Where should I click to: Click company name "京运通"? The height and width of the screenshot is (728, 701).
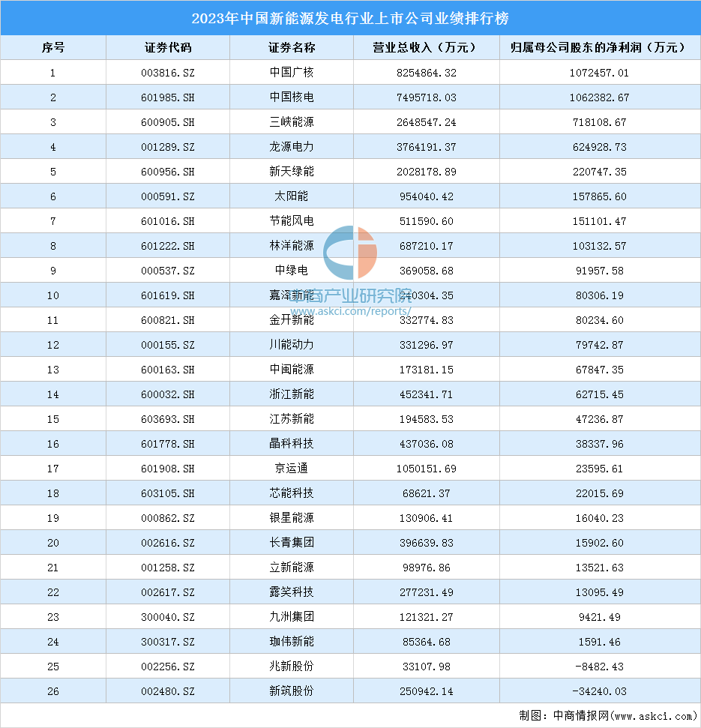[x=292, y=469]
